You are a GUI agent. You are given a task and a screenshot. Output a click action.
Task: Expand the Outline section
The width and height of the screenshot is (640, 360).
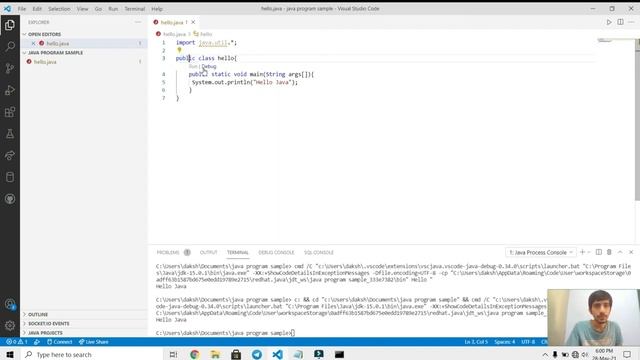click(38, 314)
